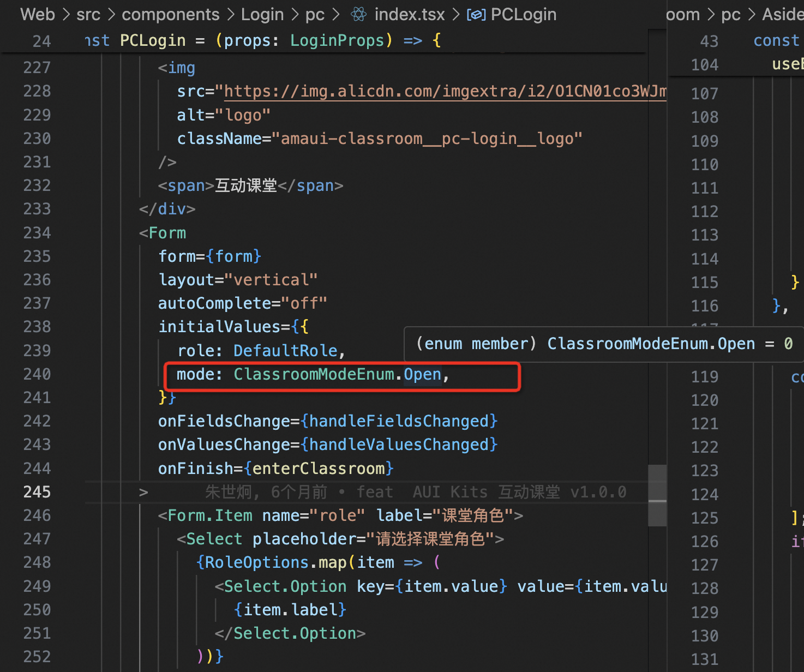This screenshot has width=804, height=672.
Task: Click line number 131 in right editor
Action: point(705,659)
